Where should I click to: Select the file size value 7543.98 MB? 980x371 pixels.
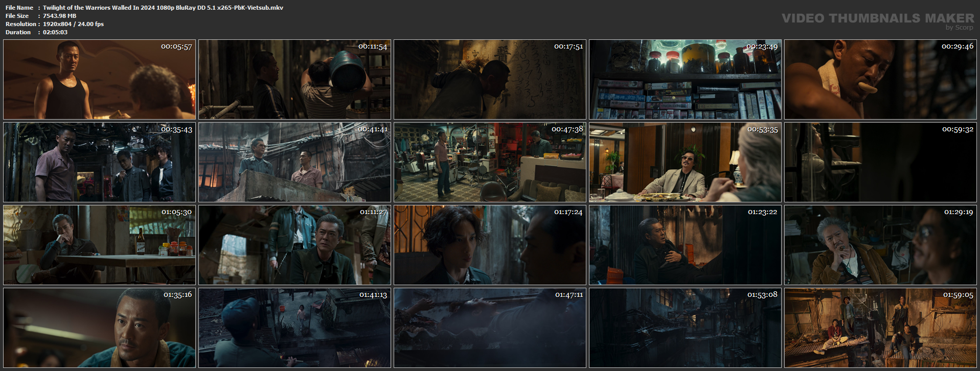(59, 16)
